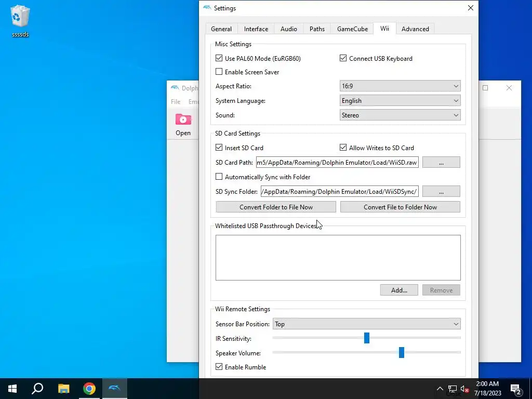Select the Dolphin emulator taskbar icon
This screenshot has height=399, width=532.
(x=114, y=389)
